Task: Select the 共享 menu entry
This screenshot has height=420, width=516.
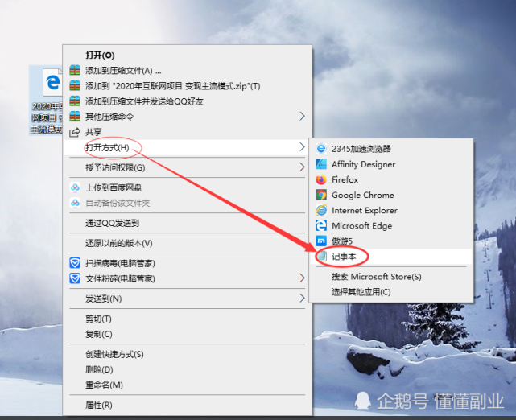Action: pos(187,132)
